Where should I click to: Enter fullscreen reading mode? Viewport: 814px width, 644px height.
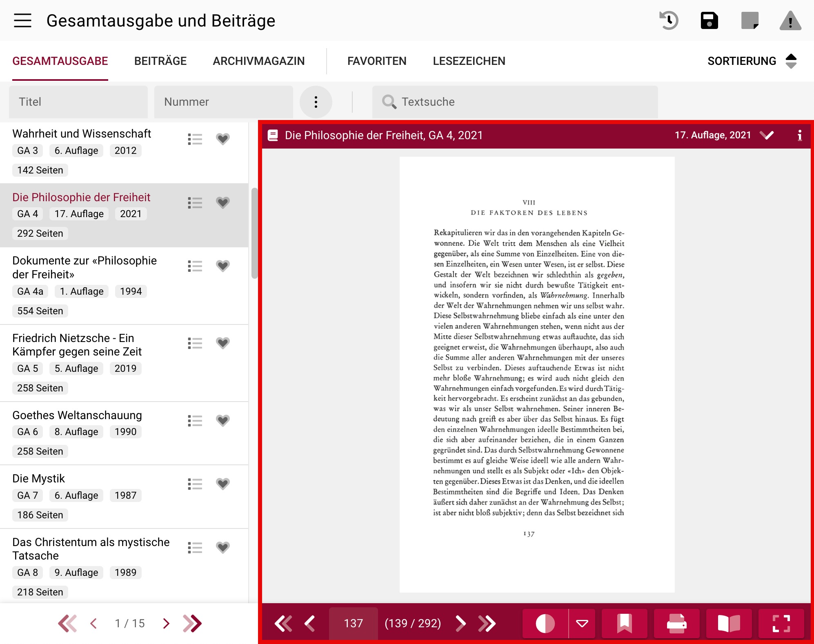click(781, 623)
